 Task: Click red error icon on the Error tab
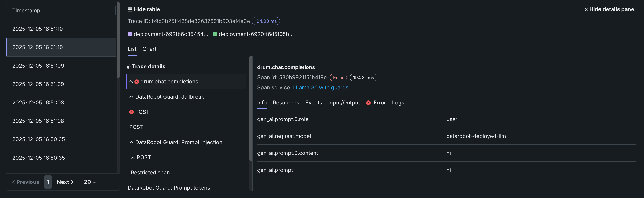click(368, 103)
